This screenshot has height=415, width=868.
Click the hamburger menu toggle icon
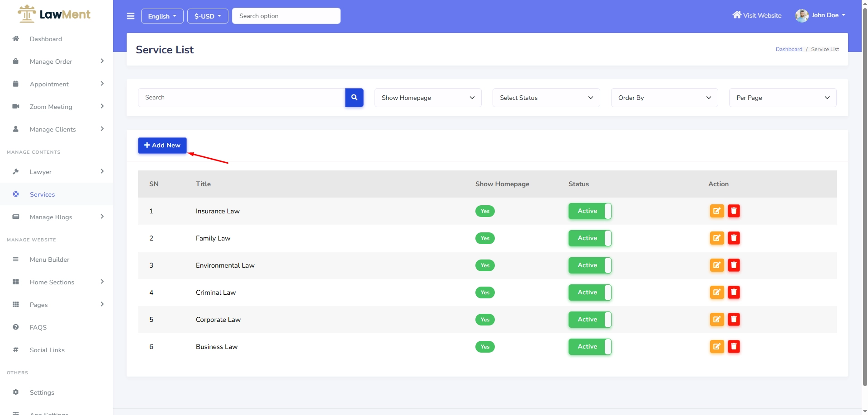[x=131, y=16]
